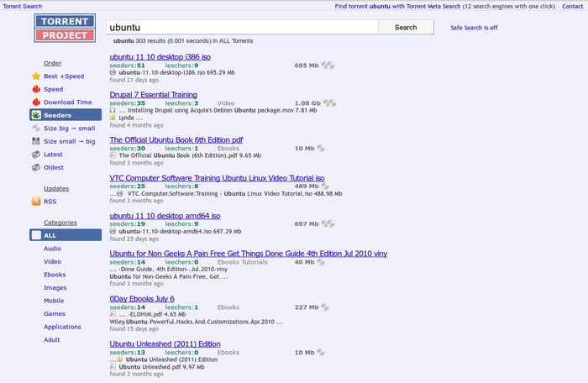The height and width of the screenshot is (383, 588).
Task: Open The Official Ubuntu Book 6th Edition pdf
Action: (x=176, y=140)
